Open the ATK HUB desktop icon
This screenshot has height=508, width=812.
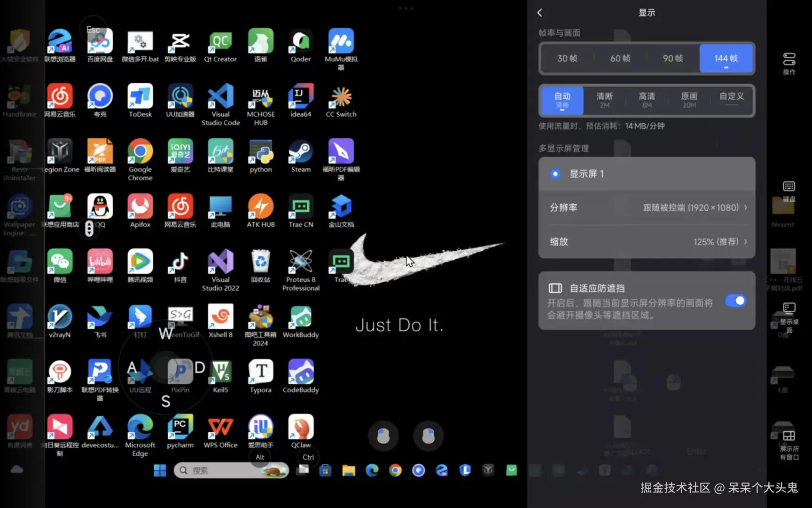(261, 211)
